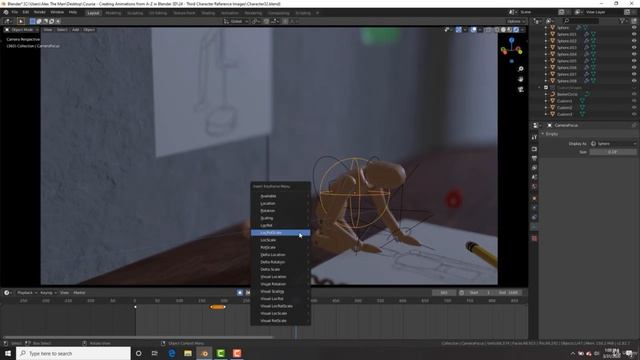Expand the Sphere.001 outliner row
Screen dimensions: 640x360
tap(546, 35)
